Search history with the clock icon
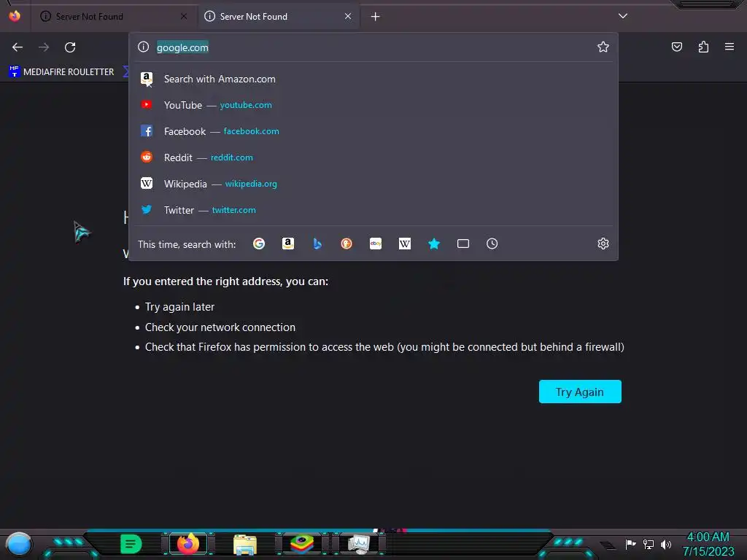This screenshot has height=560, width=747. [492, 244]
